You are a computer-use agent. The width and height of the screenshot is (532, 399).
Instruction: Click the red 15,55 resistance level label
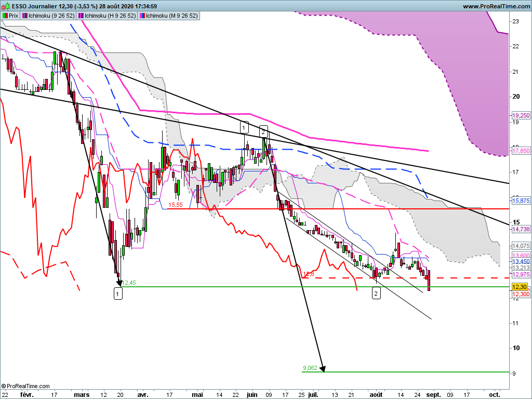[x=176, y=205]
